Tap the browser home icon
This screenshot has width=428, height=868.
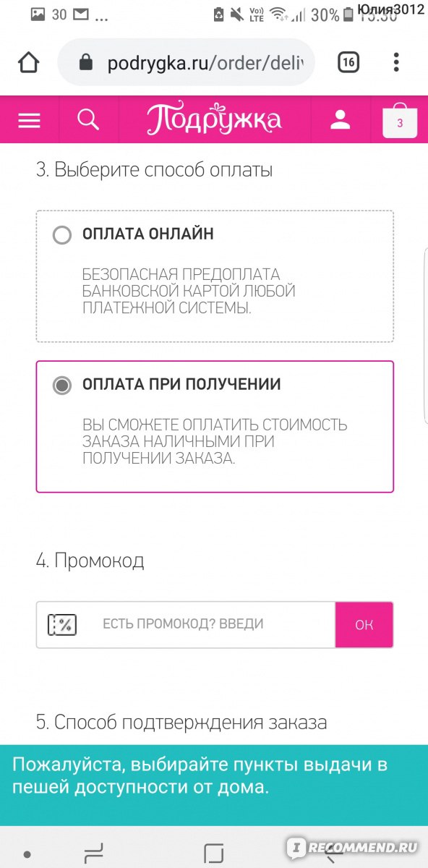point(29,63)
